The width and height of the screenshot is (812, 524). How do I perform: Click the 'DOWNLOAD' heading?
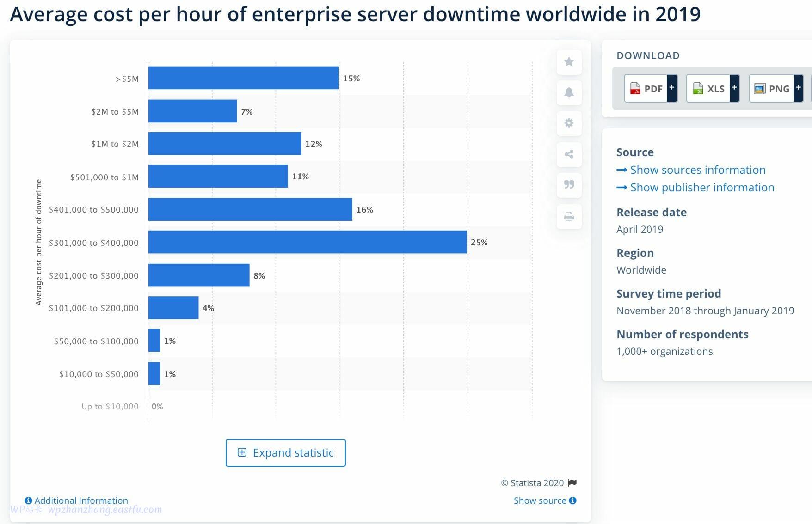[648, 56]
